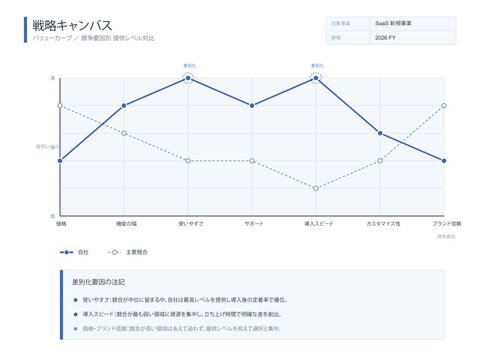Click the 高 label at the axis top

(53, 78)
